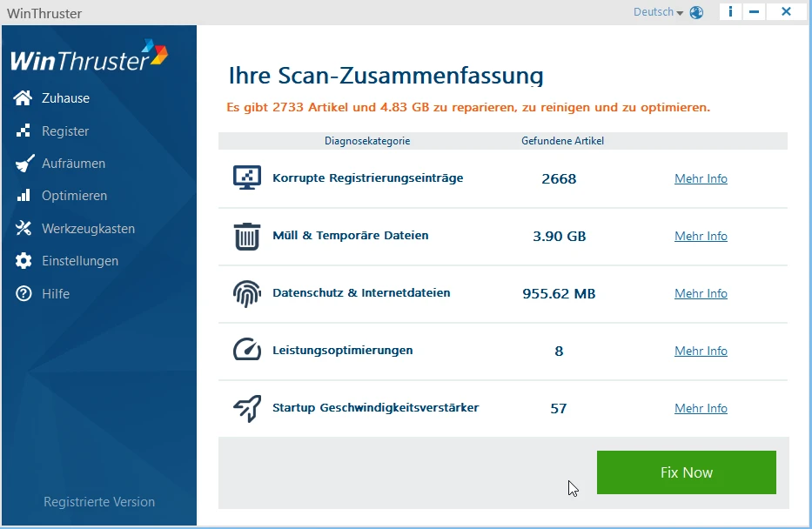The image size is (812, 529).
Task: Click the WinThruster logo
Action: tap(89, 57)
